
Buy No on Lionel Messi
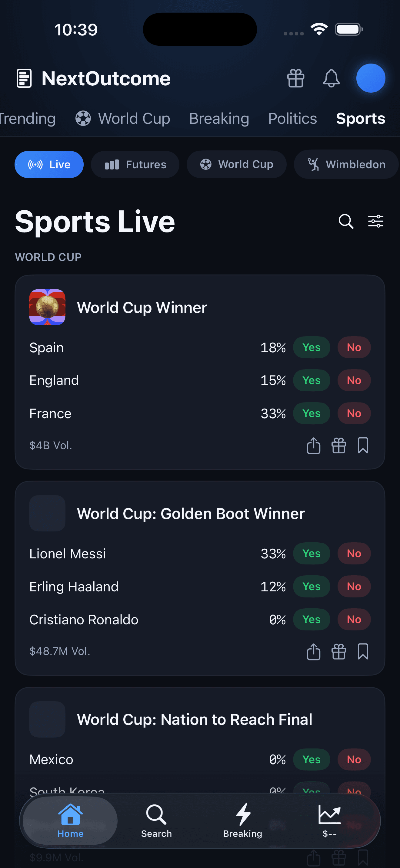[354, 554]
